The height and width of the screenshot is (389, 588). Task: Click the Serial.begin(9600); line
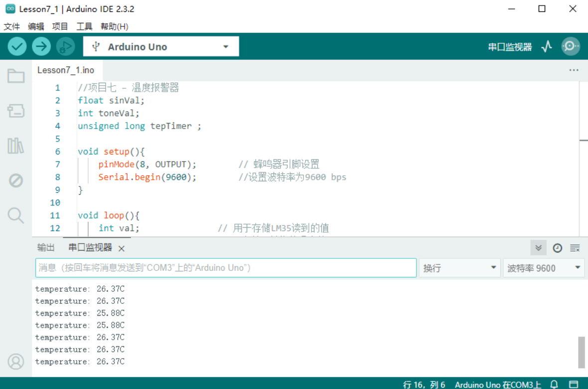pyautogui.click(x=147, y=177)
